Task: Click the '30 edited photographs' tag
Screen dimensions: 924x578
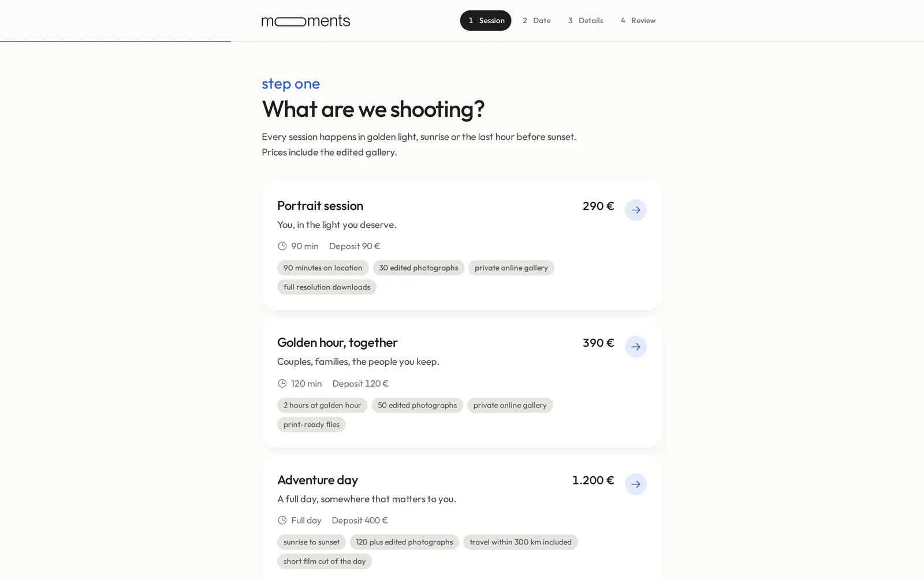Action: [419, 268]
